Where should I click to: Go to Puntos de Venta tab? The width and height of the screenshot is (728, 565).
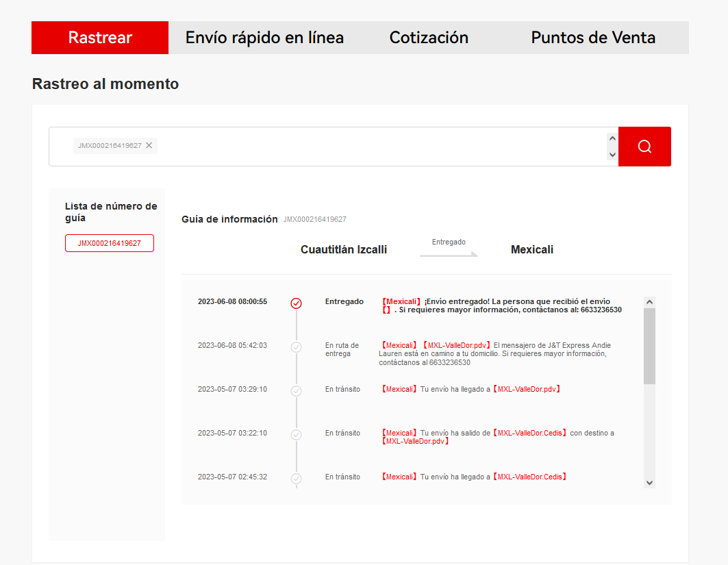point(593,38)
